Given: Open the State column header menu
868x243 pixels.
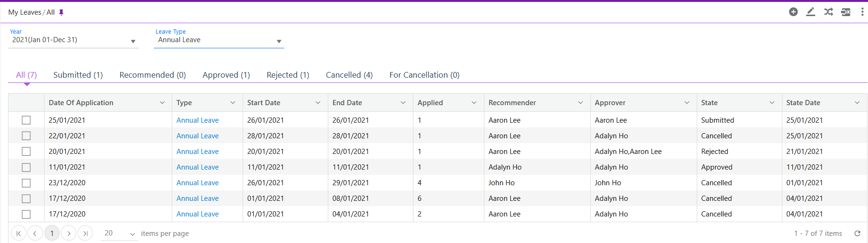Looking at the screenshot, I should coord(772,103).
